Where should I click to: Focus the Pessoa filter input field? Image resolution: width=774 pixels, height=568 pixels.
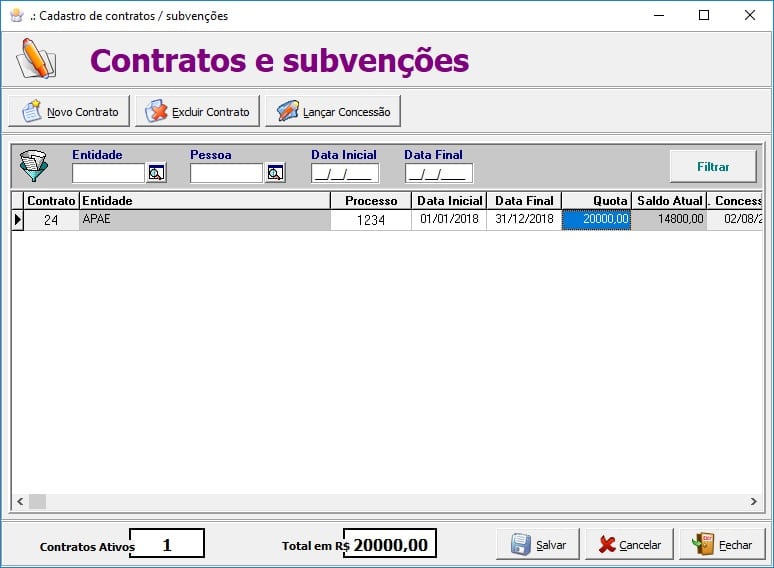pos(226,173)
